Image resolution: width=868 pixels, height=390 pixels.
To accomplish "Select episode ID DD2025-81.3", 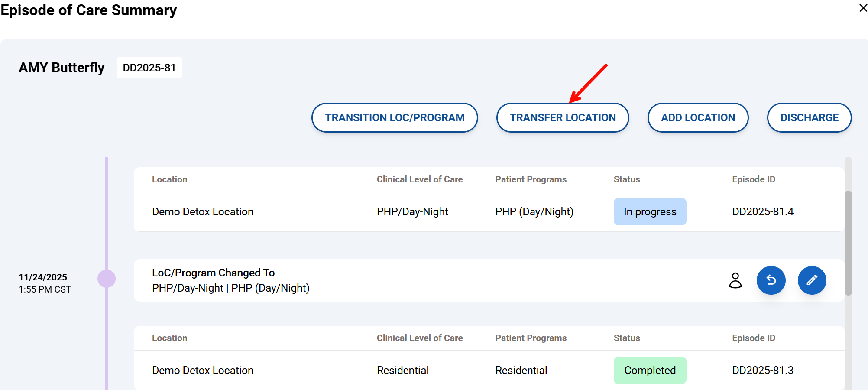I will [x=763, y=370].
